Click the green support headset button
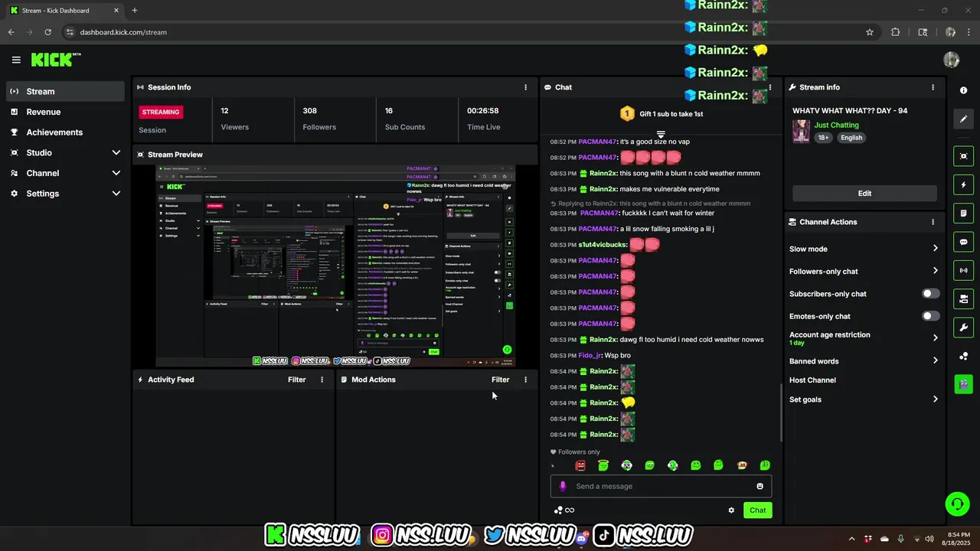Screen dimensions: 980x551 pos(957,504)
